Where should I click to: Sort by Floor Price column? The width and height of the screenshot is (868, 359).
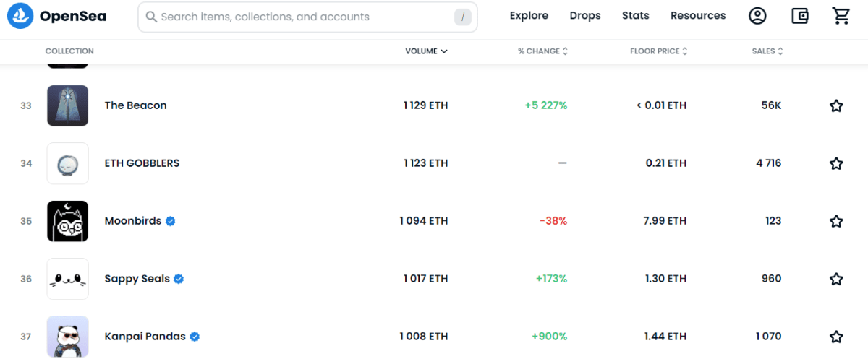[x=658, y=51]
